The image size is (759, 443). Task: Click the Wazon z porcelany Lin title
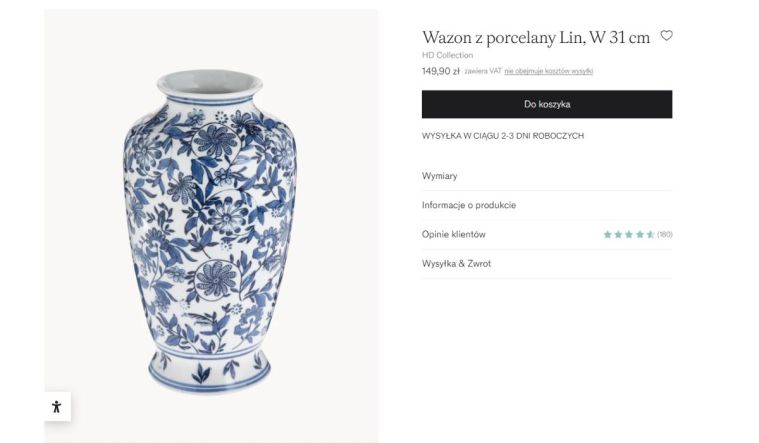[x=536, y=37]
